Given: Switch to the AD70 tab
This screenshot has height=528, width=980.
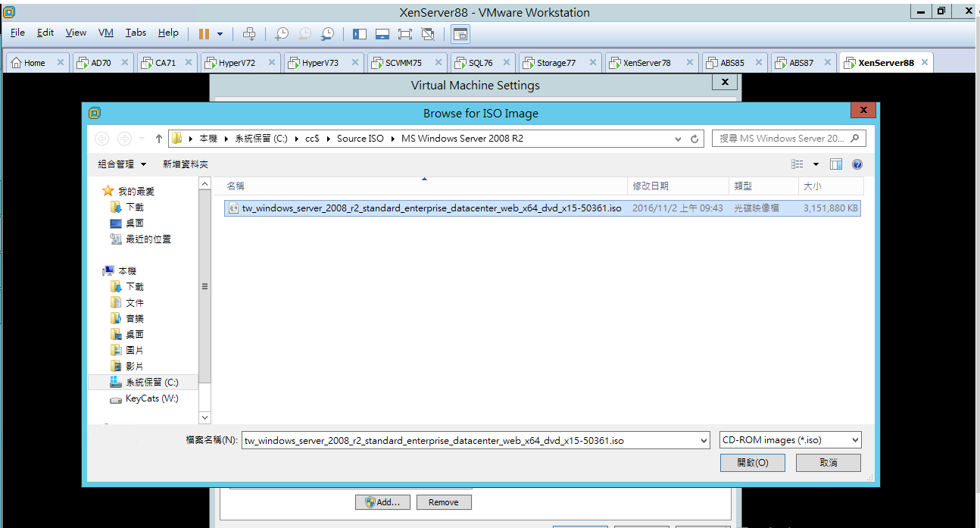Looking at the screenshot, I should (101, 63).
